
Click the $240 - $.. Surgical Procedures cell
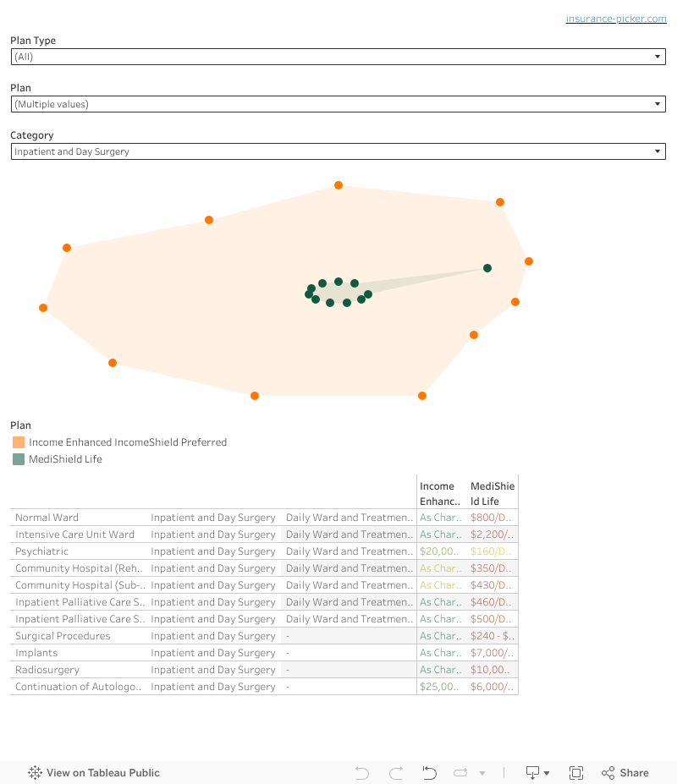pos(493,636)
